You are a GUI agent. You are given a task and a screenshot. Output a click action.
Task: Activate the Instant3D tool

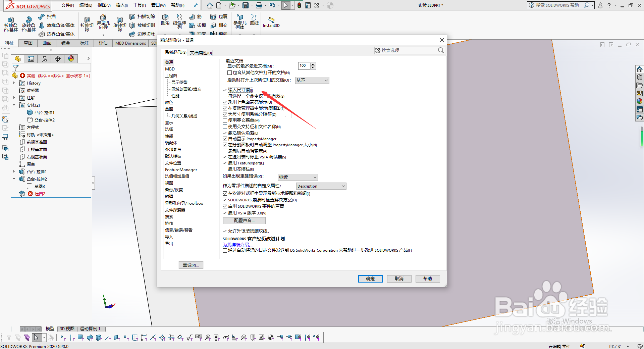(x=271, y=21)
